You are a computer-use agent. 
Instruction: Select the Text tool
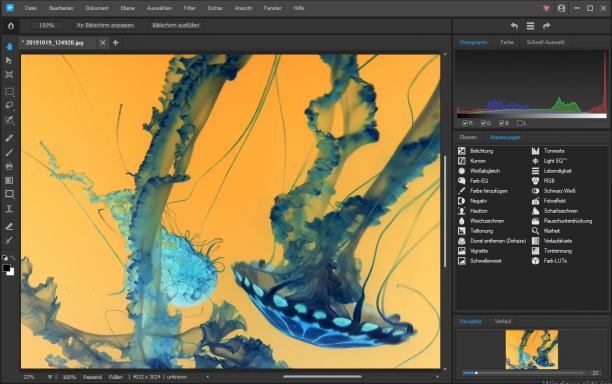(9, 208)
